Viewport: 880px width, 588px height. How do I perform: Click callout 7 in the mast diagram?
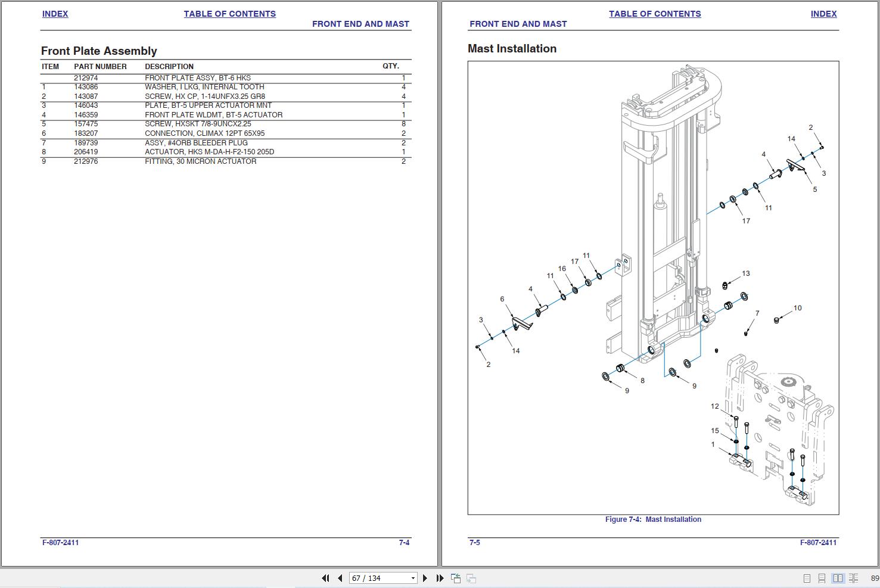pyautogui.click(x=757, y=313)
